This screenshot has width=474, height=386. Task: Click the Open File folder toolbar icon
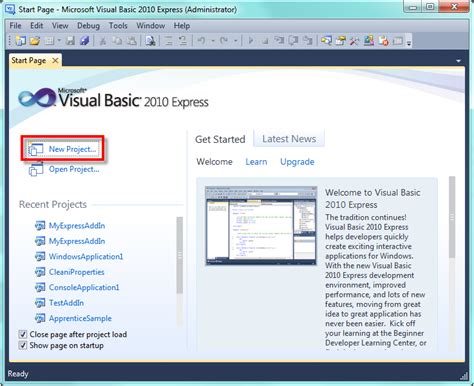[x=35, y=41]
